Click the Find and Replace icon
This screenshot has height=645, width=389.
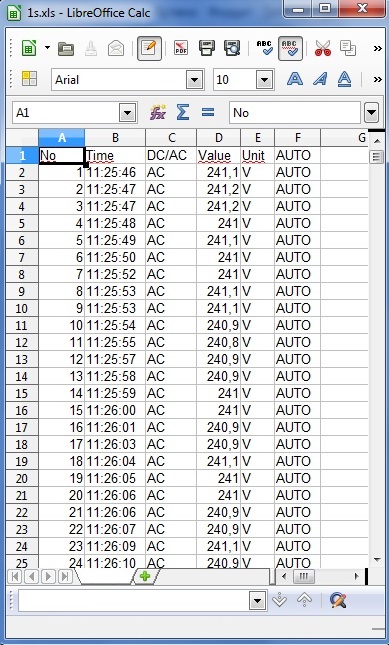(338, 601)
